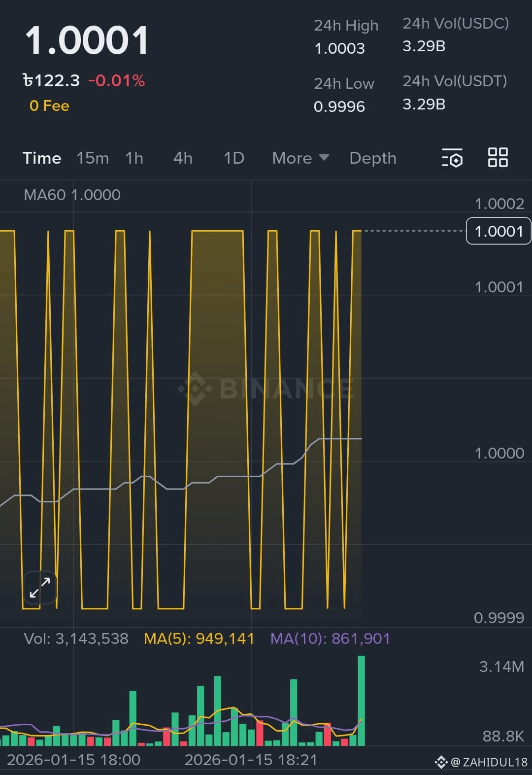532x775 pixels.
Task: Click the ৳122.3 converted price
Action: [x=51, y=81]
